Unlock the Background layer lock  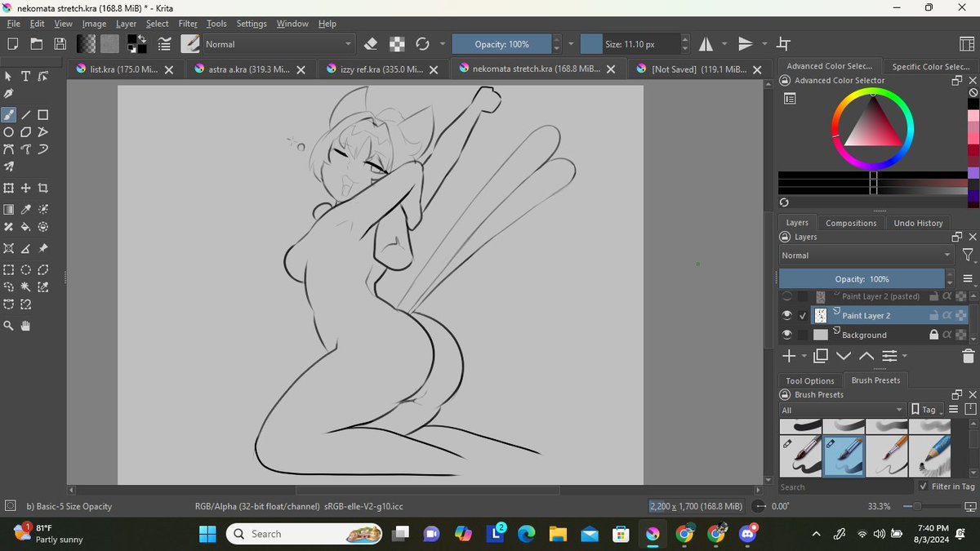[933, 335]
